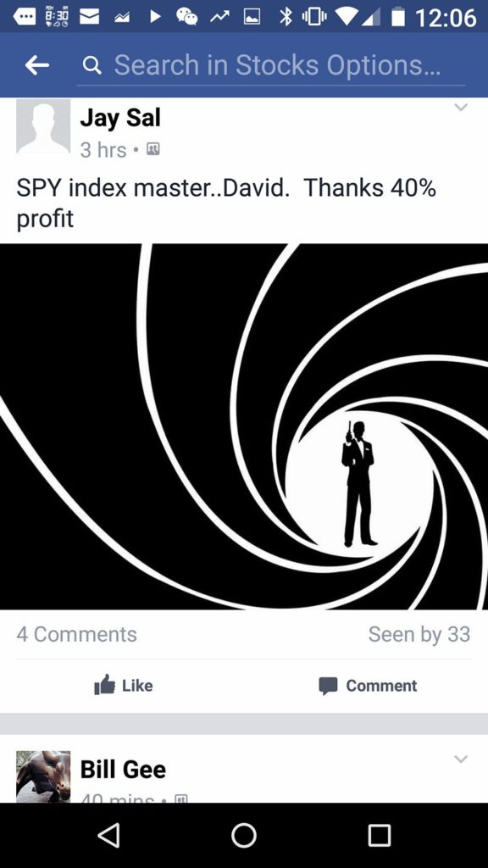Focus the Search in Stocks Options field
488x868 pixels.
coord(271,66)
